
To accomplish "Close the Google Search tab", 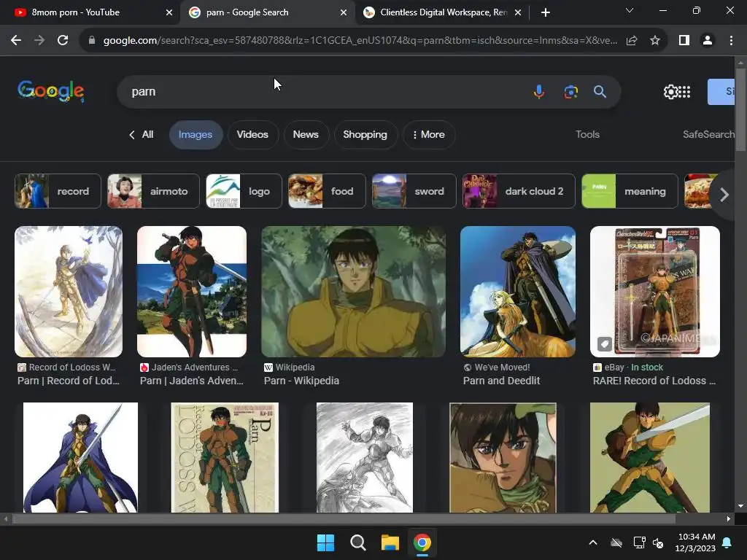I will click(344, 12).
